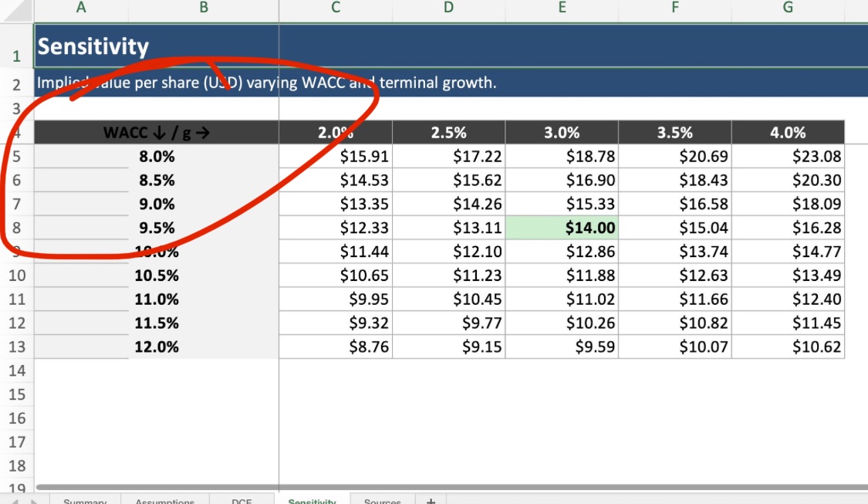
Task: Click the $12.86 cell
Action: [x=562, y=252]
